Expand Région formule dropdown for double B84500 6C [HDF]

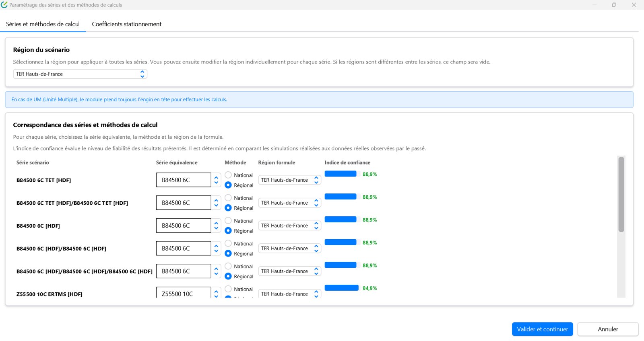pos(289,249)
